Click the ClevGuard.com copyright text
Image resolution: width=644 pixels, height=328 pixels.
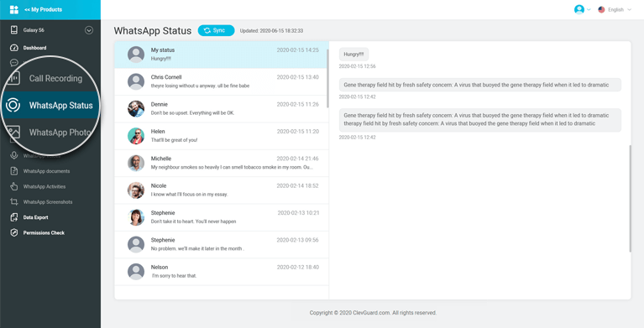[x=373, y=312]
